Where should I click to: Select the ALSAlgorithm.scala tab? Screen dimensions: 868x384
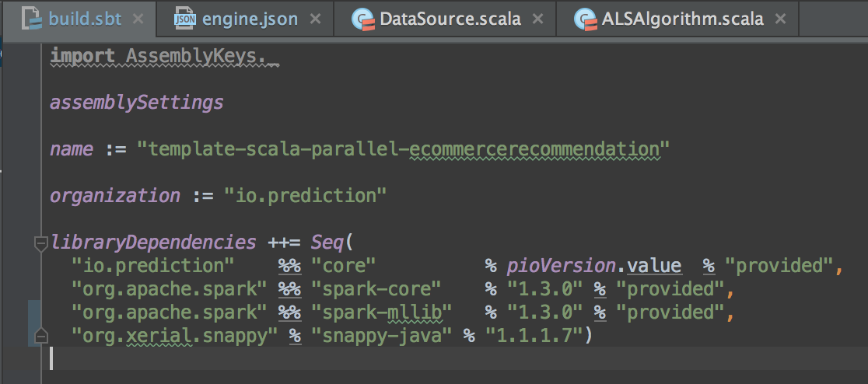683,19
